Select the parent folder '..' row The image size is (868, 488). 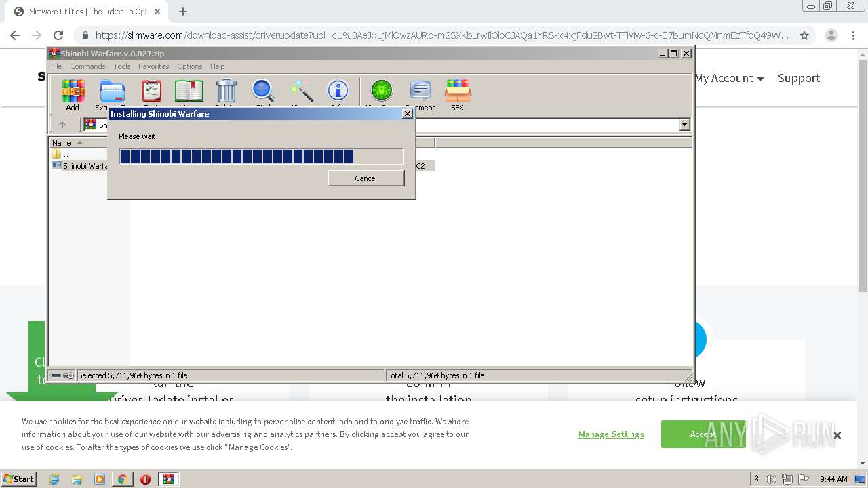[66, 155]
